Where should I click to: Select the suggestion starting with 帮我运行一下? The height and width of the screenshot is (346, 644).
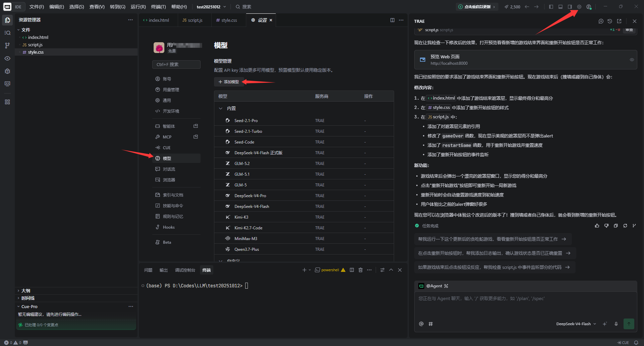click(x=493, y=239)
